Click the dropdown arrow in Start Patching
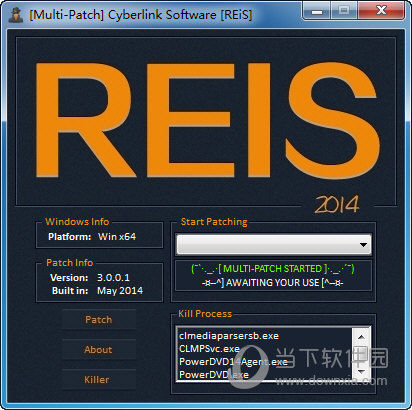 (363, 245)
